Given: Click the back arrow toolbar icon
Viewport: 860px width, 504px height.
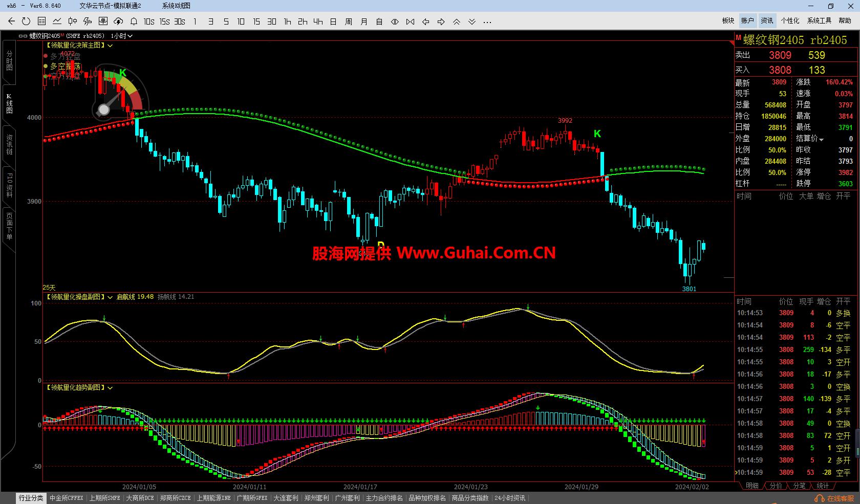Looking at the screenshot, I should (x=11, y=21).
